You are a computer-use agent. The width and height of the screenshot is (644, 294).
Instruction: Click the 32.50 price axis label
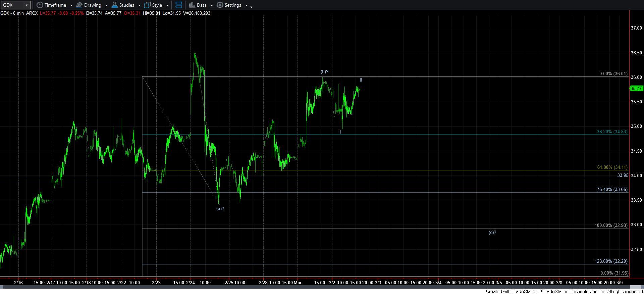click(x=636, y=249)
